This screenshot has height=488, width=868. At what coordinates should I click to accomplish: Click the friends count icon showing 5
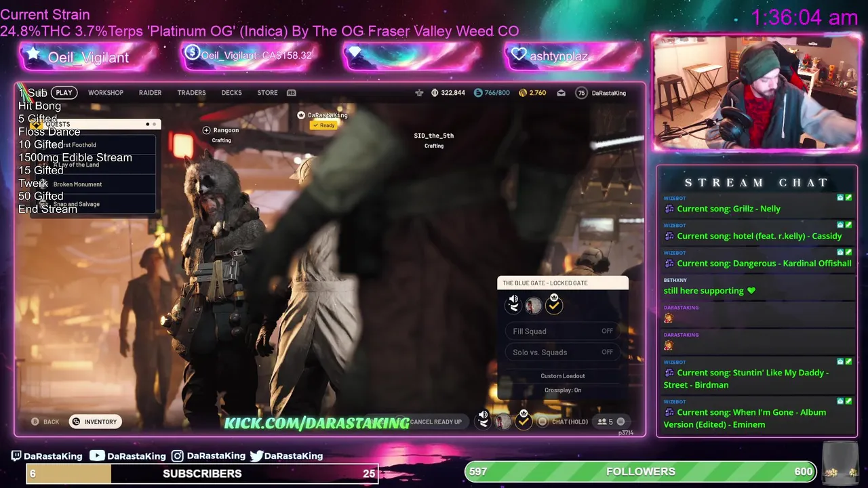[605, 422]
